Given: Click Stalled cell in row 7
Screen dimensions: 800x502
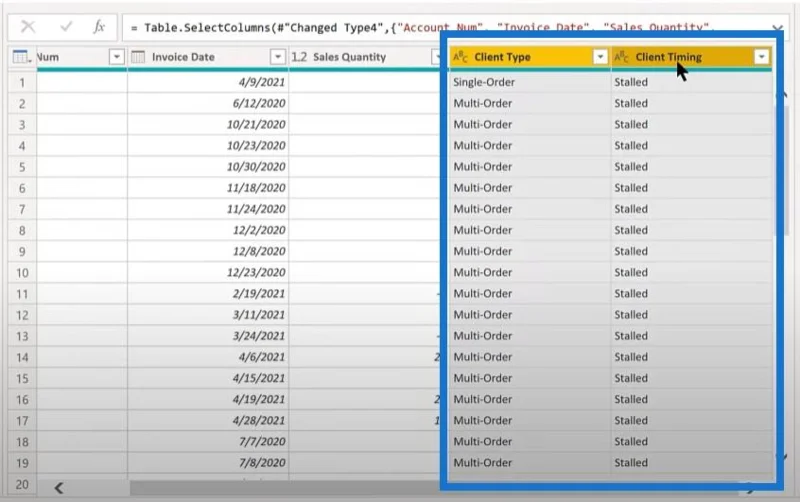Looking at the screenshot, I should 691,209.
